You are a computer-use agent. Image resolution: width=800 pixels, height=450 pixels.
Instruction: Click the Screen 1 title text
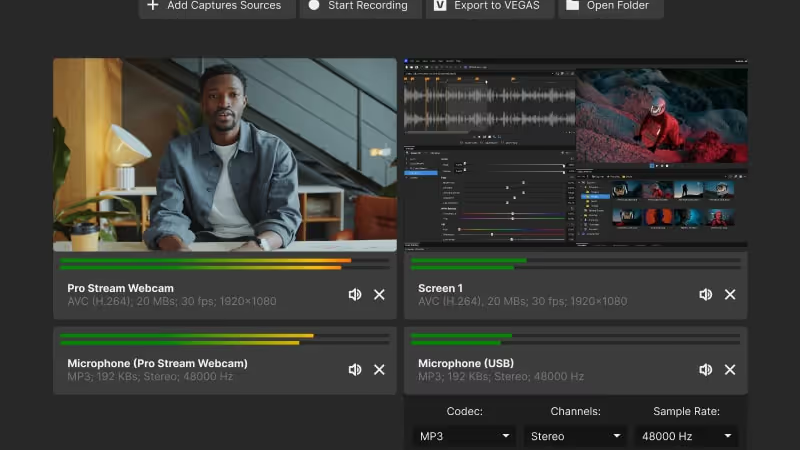pos(440,288)
